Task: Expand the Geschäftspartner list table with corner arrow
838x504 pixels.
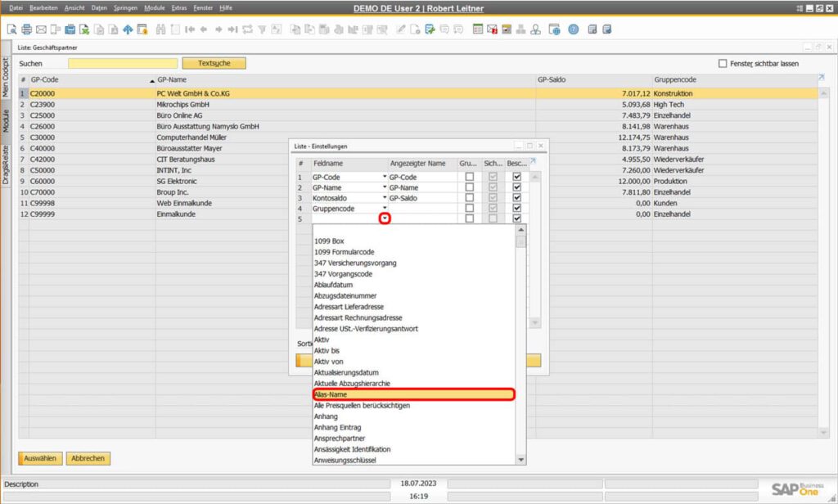Action: (x=822, y=78)
